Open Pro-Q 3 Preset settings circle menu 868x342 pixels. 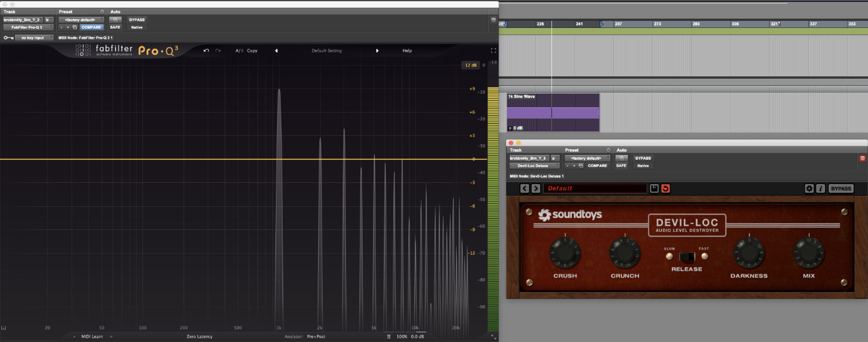[102, 11]
